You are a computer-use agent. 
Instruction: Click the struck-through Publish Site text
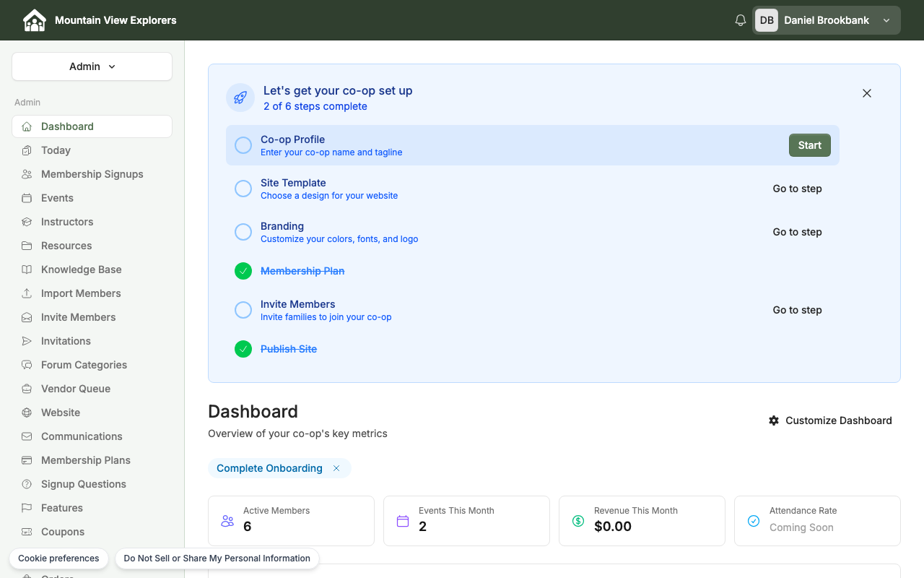click(x=289, y=349)
